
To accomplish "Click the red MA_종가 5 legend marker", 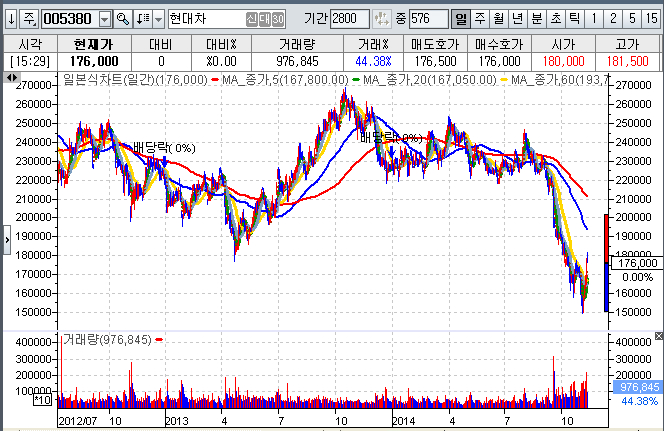I will tap(216, 79).
